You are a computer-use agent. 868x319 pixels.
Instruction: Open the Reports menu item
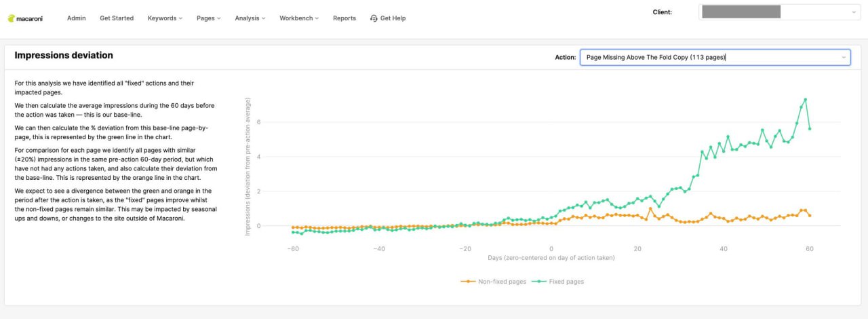(344, 18)
